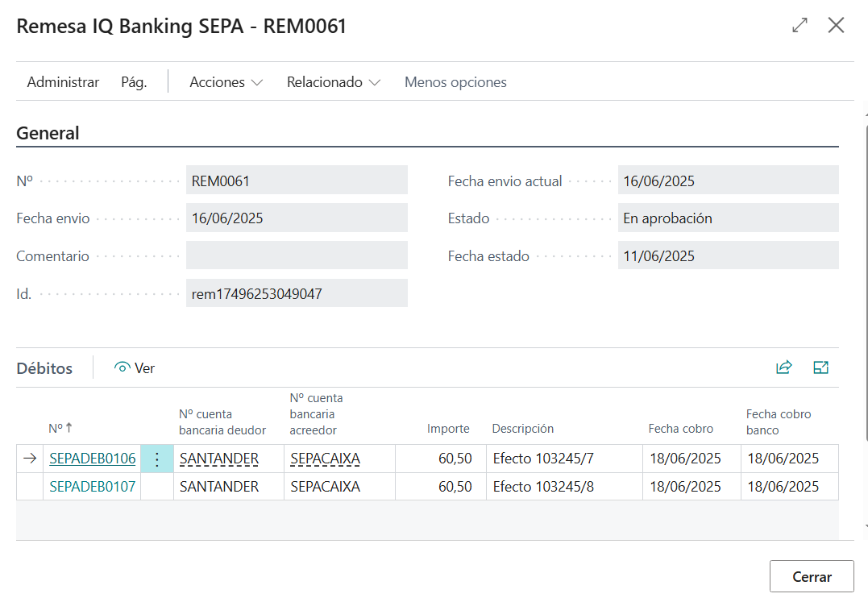Expand the dialog to full screen
The height and width of the screenshot is (602, 868).
799,26
